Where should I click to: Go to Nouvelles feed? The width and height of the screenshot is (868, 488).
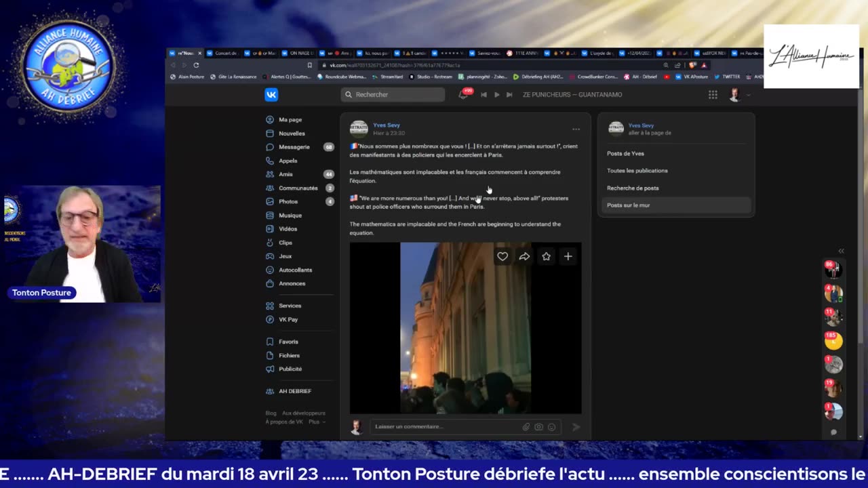(x=292, y=134)
